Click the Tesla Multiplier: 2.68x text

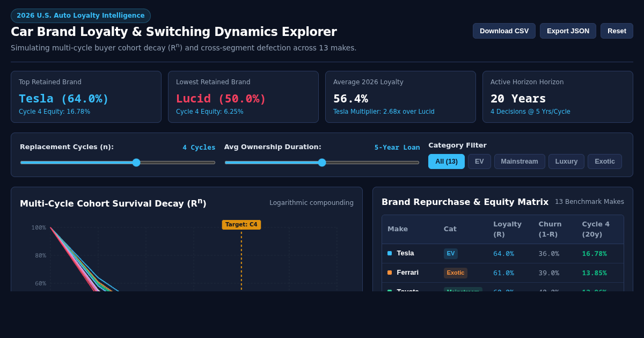384,112
